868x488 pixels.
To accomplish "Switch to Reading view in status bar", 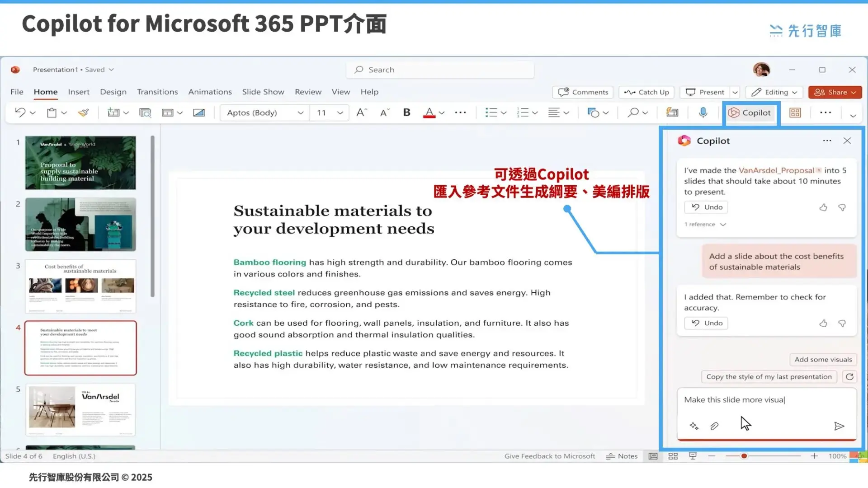I will [693, 456].
